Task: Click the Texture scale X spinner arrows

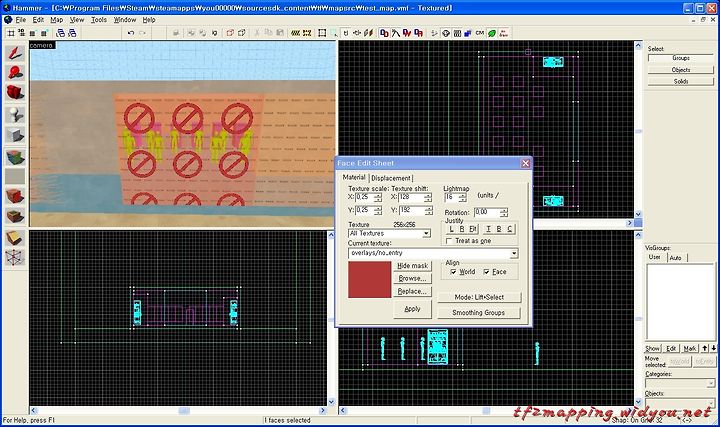Action: coord(378,197)
